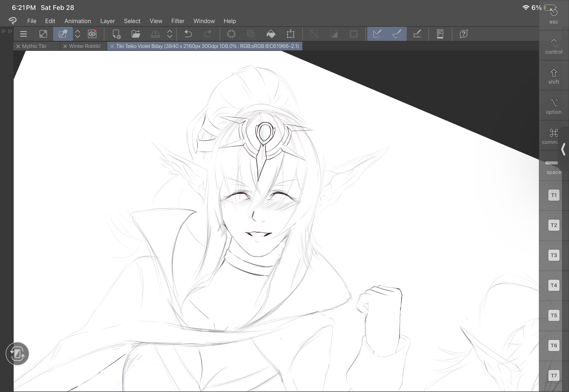Close the Mythic Tiki canvas tab

coord(18,46)
